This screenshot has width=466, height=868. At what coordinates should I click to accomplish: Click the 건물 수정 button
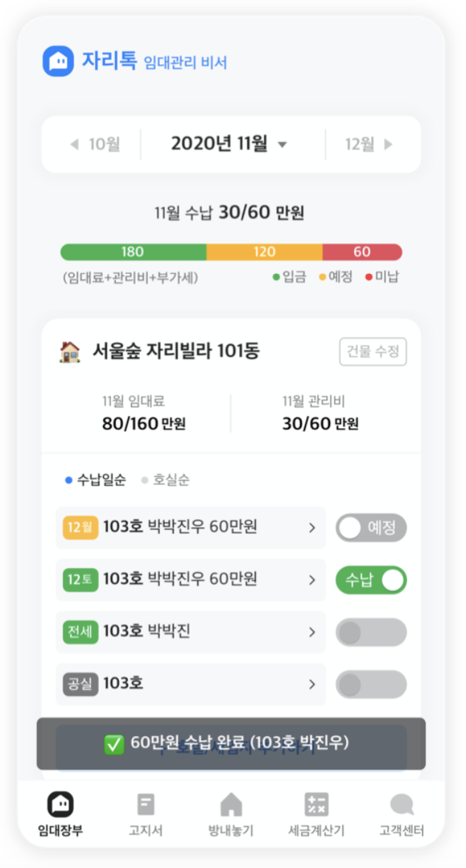click(x=373, y=352)
